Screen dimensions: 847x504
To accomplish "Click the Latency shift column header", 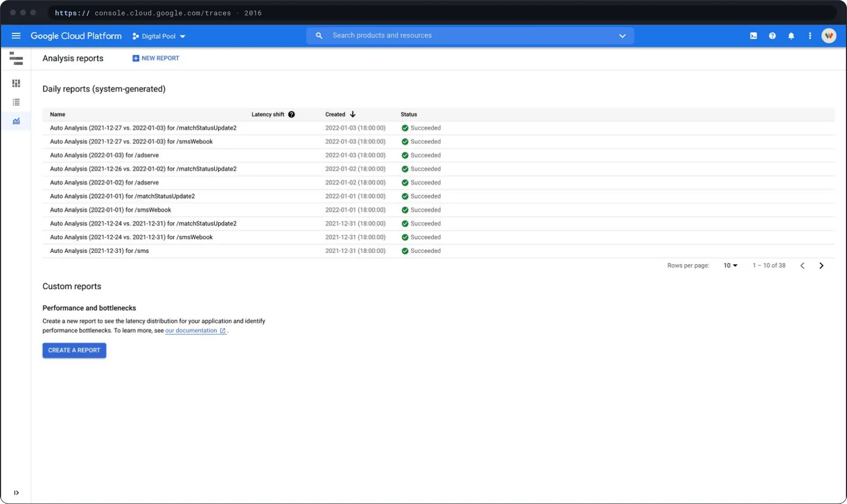I will (x=268, y=114).
